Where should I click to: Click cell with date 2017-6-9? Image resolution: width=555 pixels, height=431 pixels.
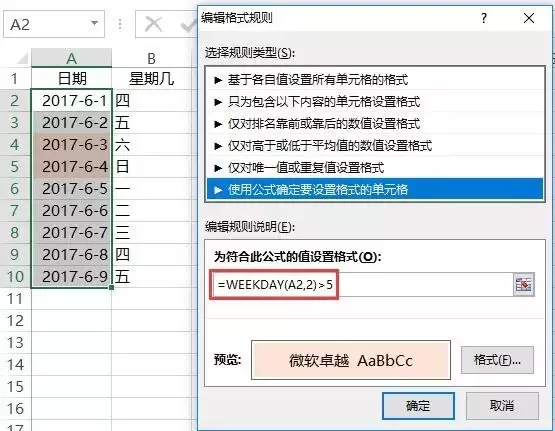[x=71, y=276]
